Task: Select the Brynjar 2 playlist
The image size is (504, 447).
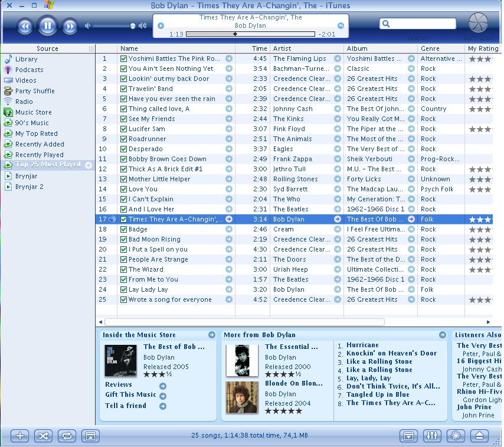Action: tap(30, 187)
